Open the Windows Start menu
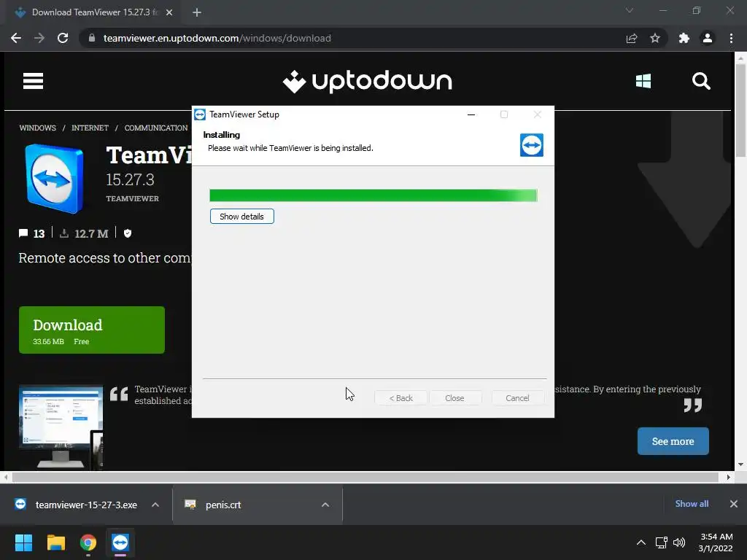The image size is (747, 560). pyautogui.click(x=23, y=542)
